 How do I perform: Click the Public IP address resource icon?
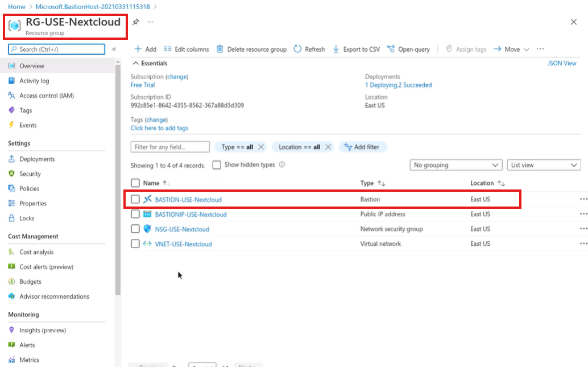coord(147,214)
